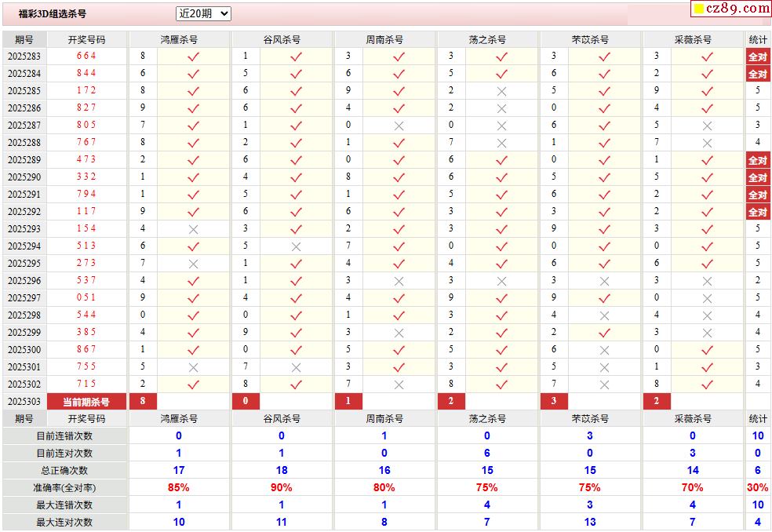Screen dimensions: 772x532
Task: Click 周南 red checkmark for issue 2025301
Action: 399,367
